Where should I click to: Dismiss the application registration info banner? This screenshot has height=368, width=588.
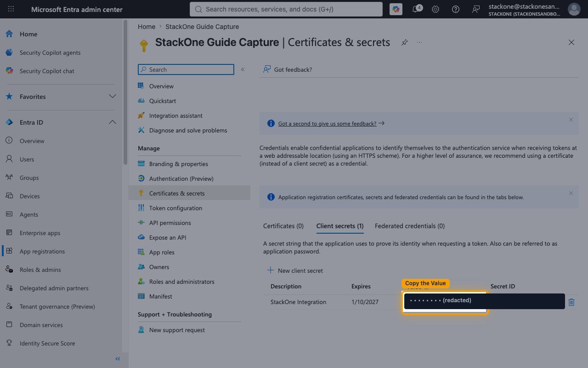[x=571, y=193]
